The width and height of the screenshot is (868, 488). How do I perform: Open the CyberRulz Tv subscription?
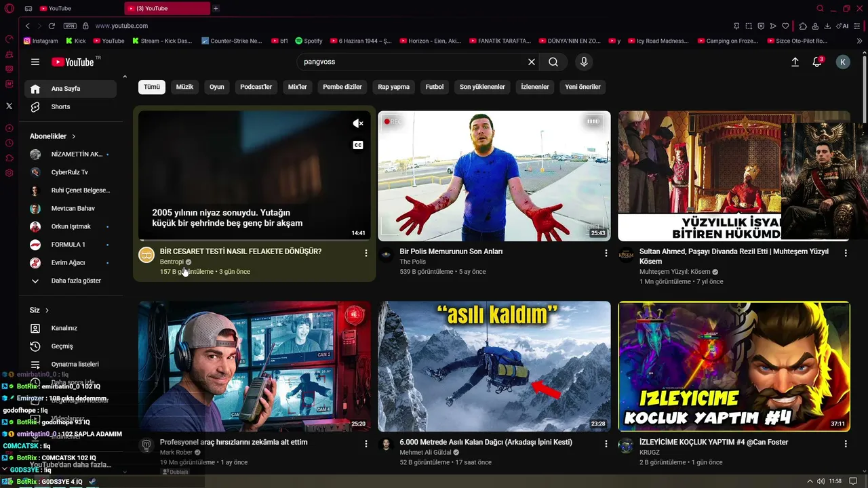(x=71, y=172)
